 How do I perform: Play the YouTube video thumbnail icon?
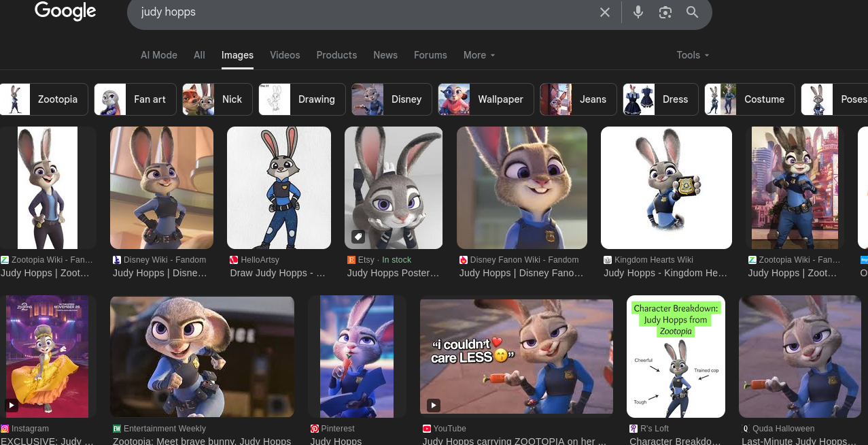[433, 406]
